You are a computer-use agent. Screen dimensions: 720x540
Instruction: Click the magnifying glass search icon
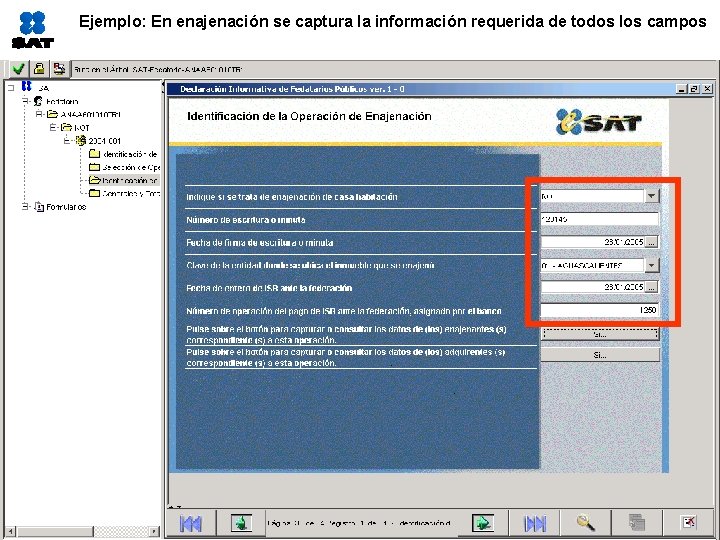[585, 523]
